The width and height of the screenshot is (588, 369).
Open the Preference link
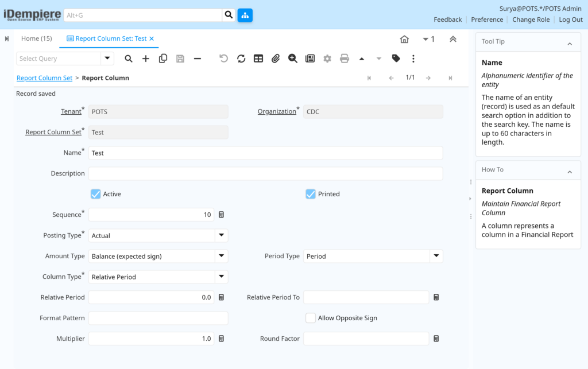pos(487,20)
